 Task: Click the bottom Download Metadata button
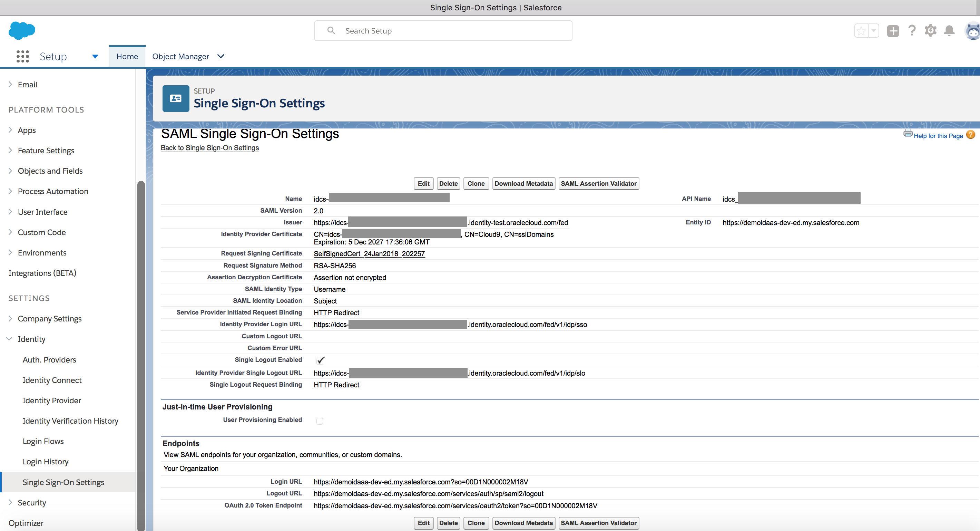pyautogui.click(x=523, y=523)
